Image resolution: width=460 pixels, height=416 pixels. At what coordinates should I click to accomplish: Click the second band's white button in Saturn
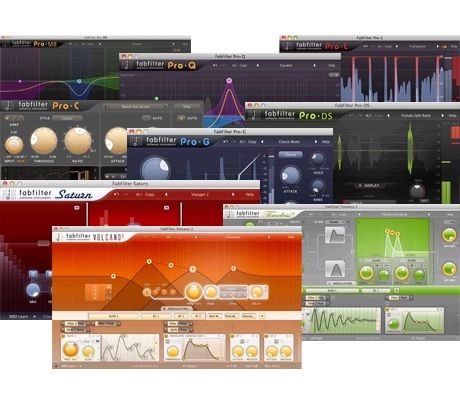click(x=166, y=208)
